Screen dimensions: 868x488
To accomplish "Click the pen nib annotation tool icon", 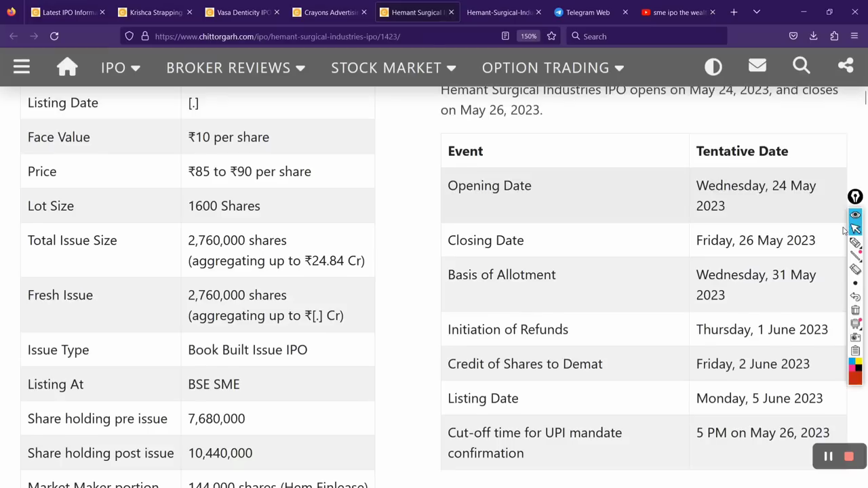I will (x=855, y=197).
